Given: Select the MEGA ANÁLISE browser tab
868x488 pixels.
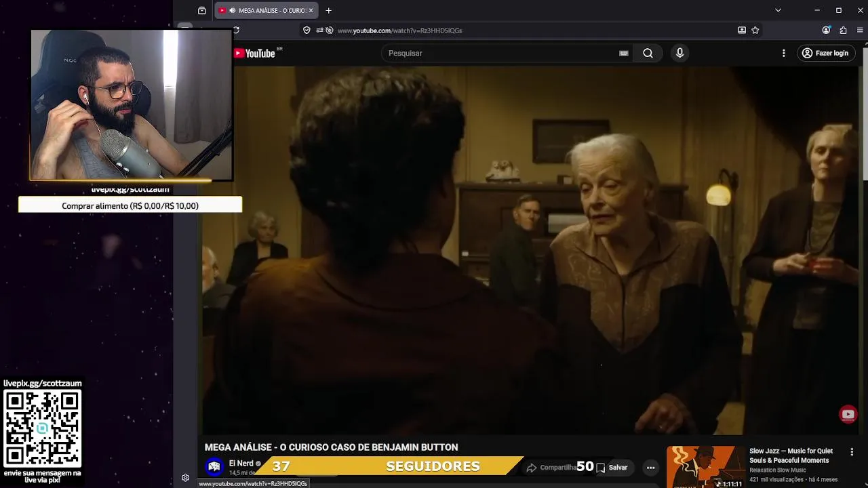Looking at the screenshot, I should pyautogui.click(x=266, y=10).
